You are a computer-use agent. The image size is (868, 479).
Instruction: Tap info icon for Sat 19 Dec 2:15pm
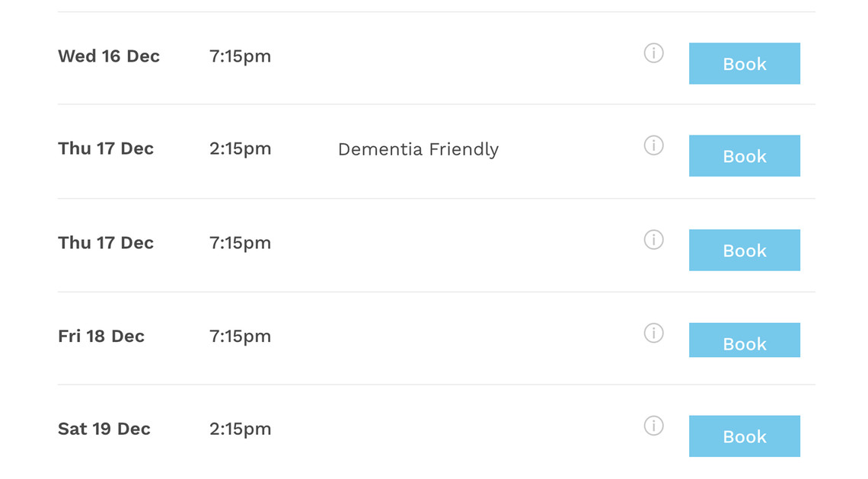[654, 426]
